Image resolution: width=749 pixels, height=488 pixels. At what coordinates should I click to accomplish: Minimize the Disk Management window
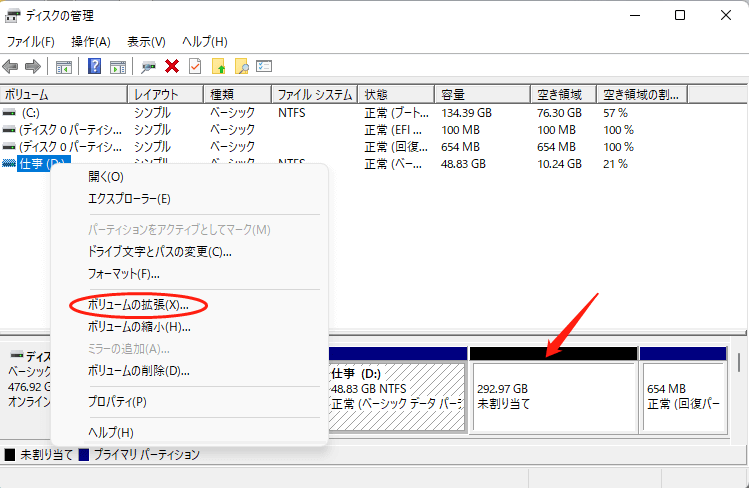(x=635, y=15)
